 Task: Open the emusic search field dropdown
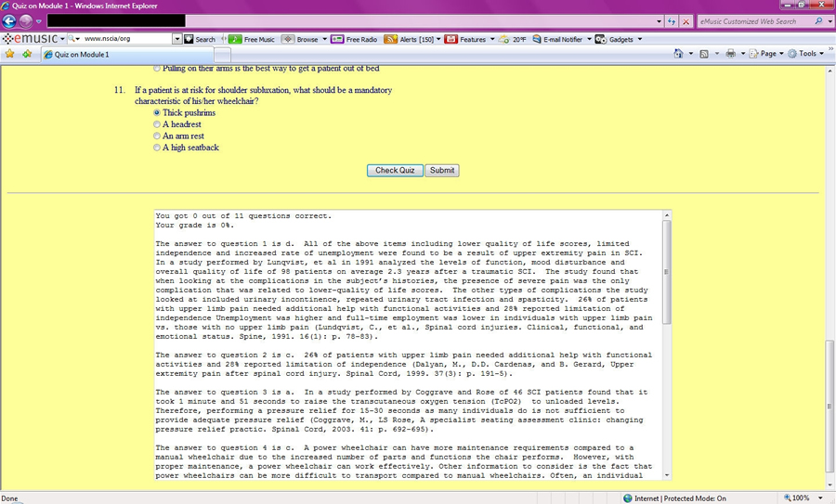[177, 39]
